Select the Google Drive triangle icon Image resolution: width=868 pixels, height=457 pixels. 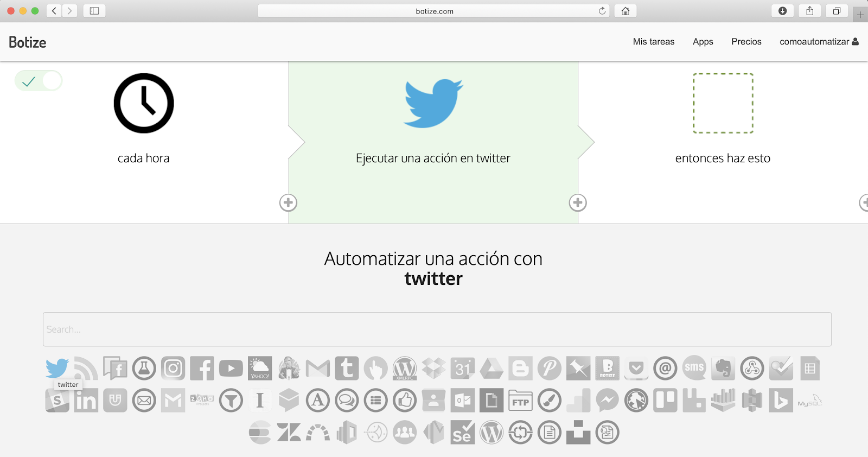(492, 369)
